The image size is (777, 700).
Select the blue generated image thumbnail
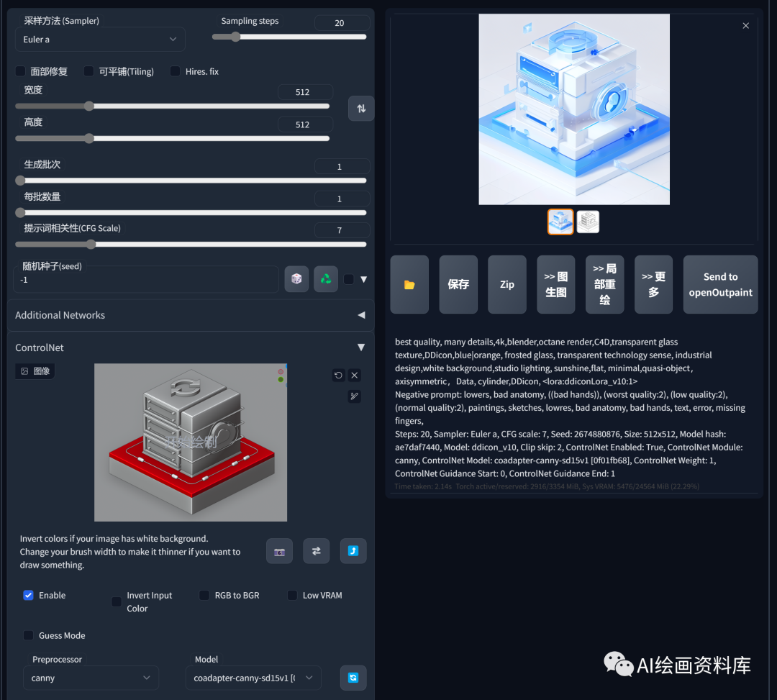tap(560, 222)
